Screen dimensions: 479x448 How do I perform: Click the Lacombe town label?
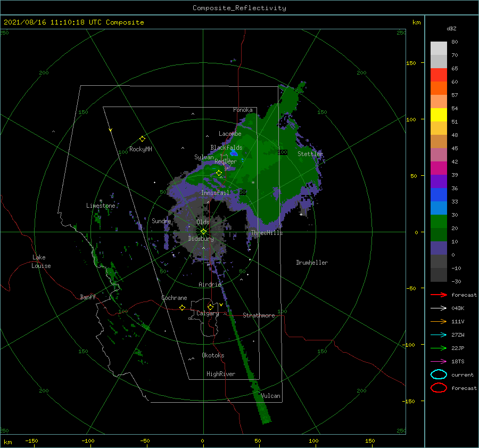[x=230, y=134]
